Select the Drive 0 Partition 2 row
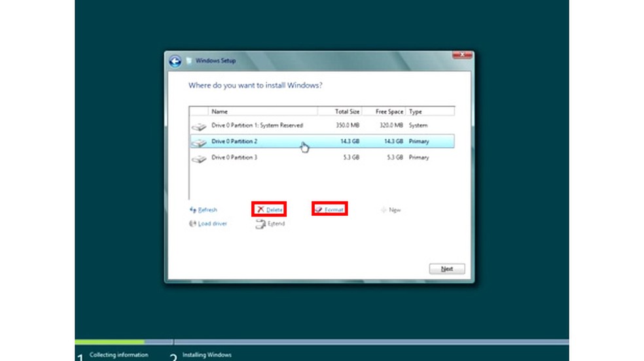This screenshot has height=361, width=644. click(x=322, y=141)
